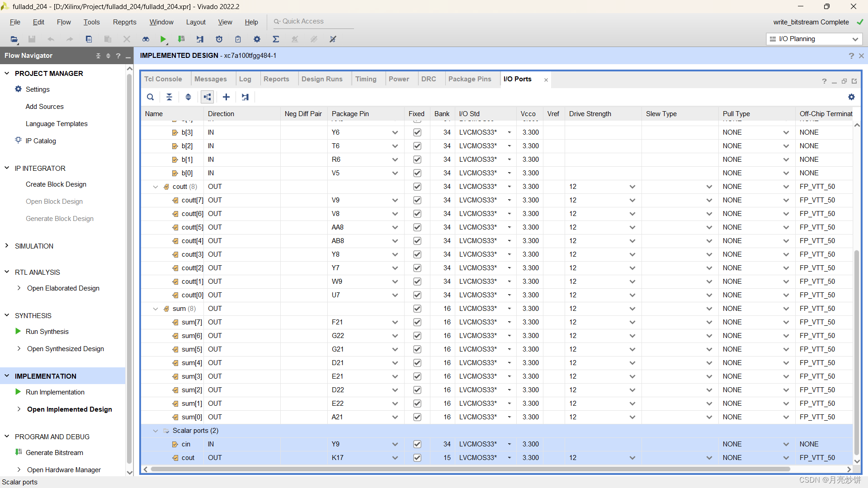
Task: Open the Tools menu
Action: click(91, 22)
